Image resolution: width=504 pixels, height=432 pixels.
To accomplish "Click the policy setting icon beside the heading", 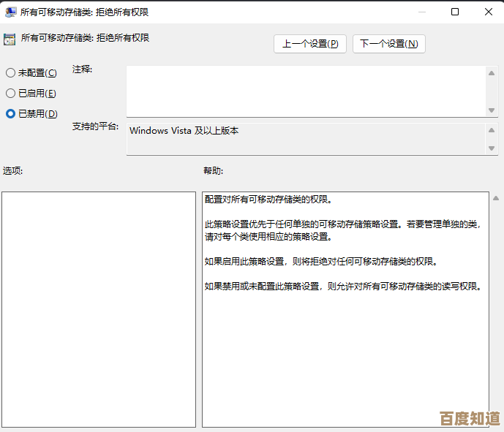I will [10, 39].
